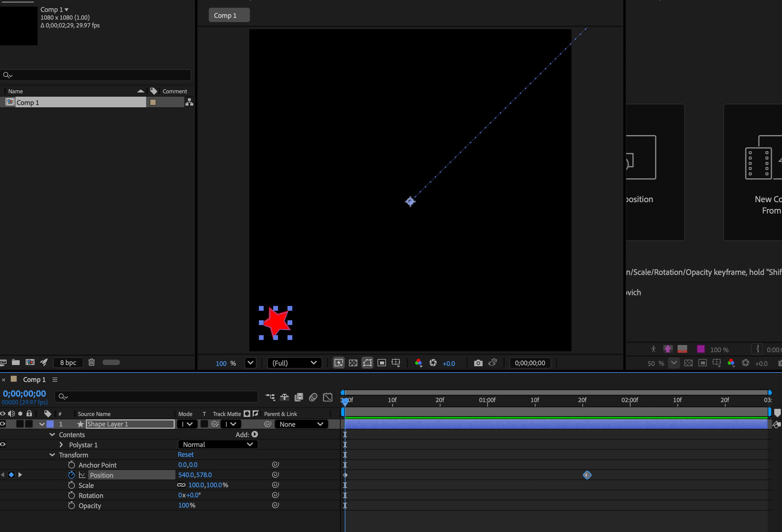
Task: Select the Position keyframe at 01:20f
Action: click(x=587, y=475)
